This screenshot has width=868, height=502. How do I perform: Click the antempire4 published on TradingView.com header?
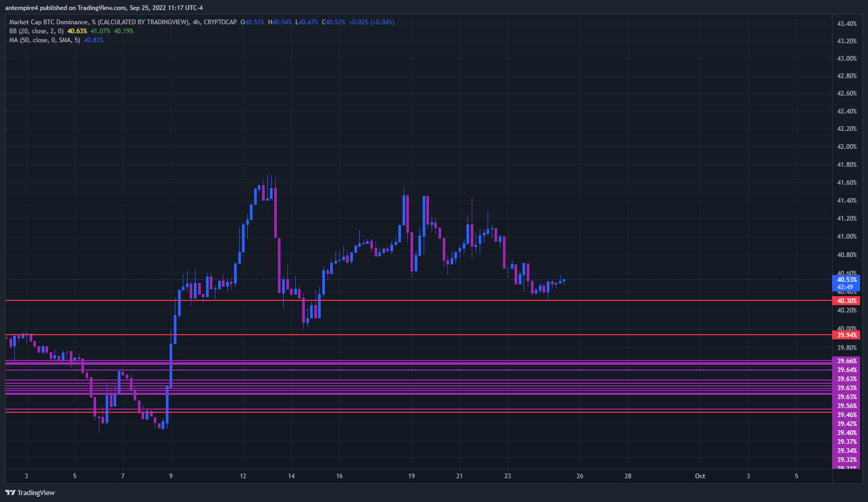pyautogui.click(x=104, y=8)
